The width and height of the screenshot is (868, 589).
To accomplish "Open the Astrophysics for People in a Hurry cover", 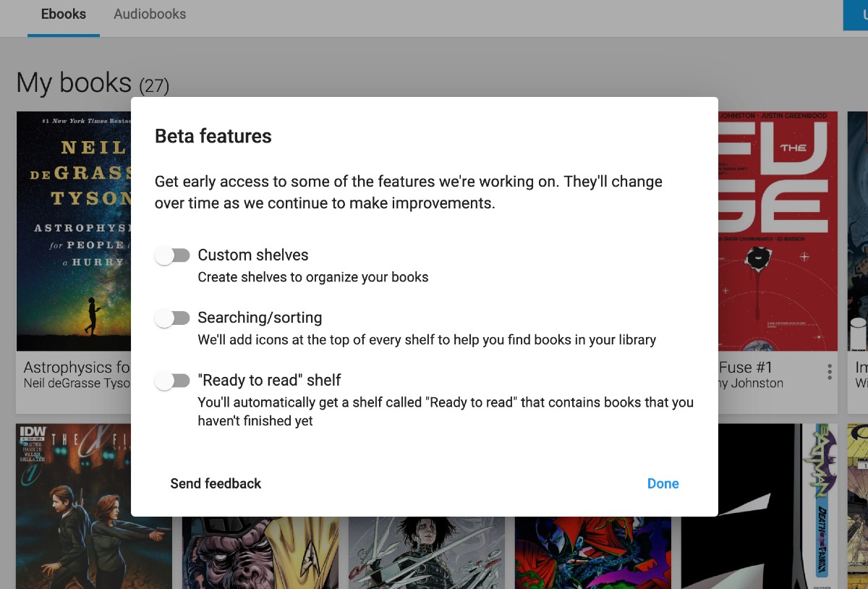I will tap(73, 232).
